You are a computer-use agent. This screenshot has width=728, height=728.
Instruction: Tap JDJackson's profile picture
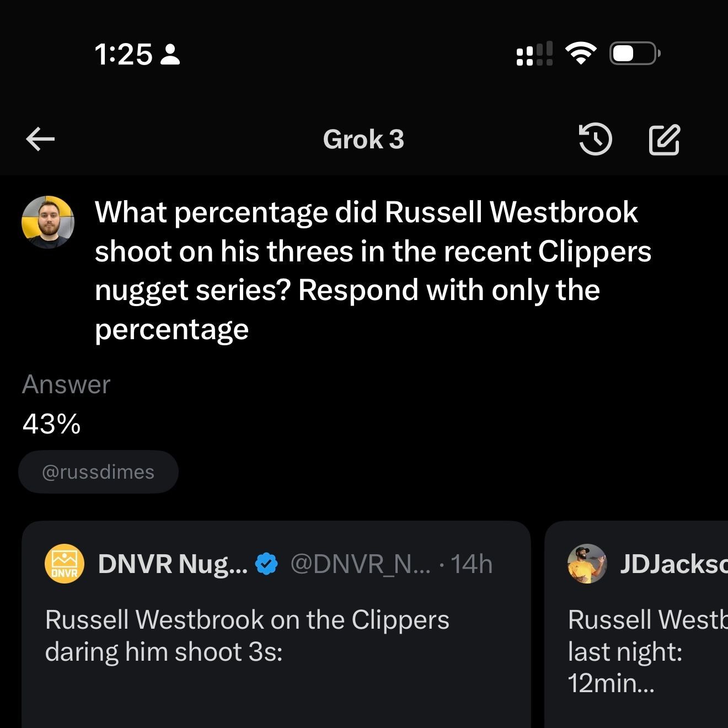(x=587, y=564)
